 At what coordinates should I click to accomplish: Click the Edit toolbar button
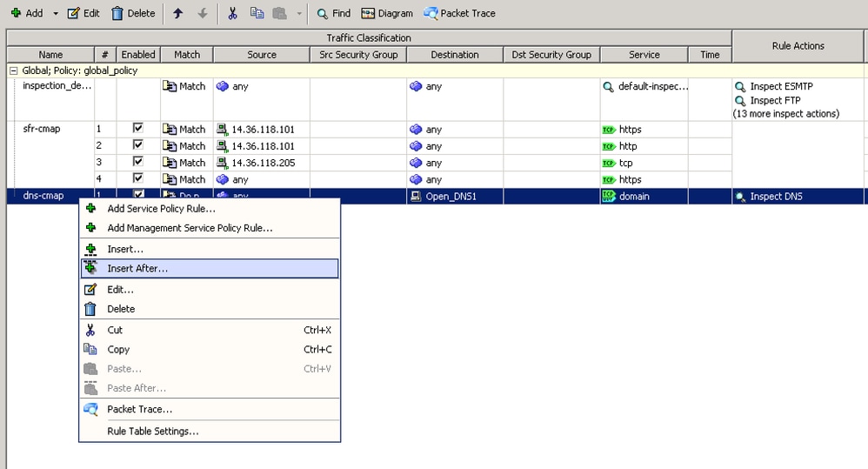coord(83,13)
